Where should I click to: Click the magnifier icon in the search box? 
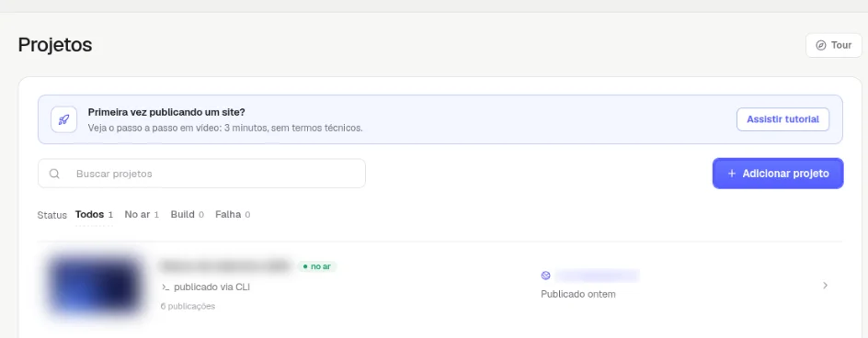54,174
